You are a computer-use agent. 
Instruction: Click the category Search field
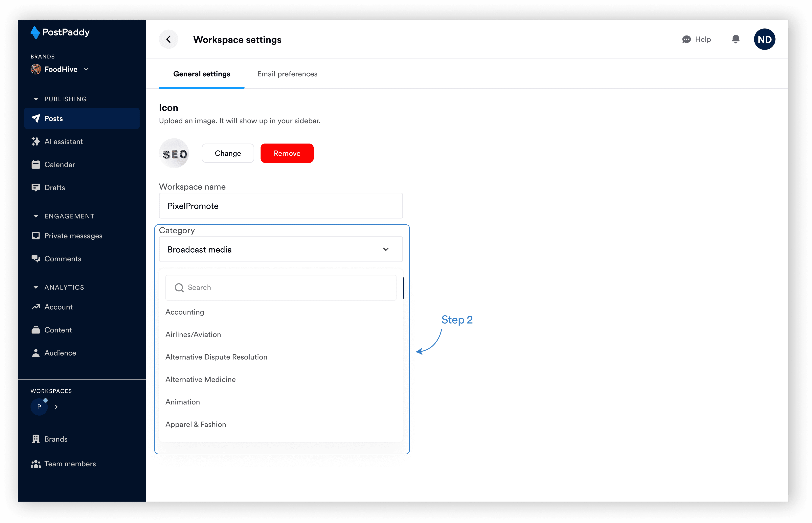[281, 288]
